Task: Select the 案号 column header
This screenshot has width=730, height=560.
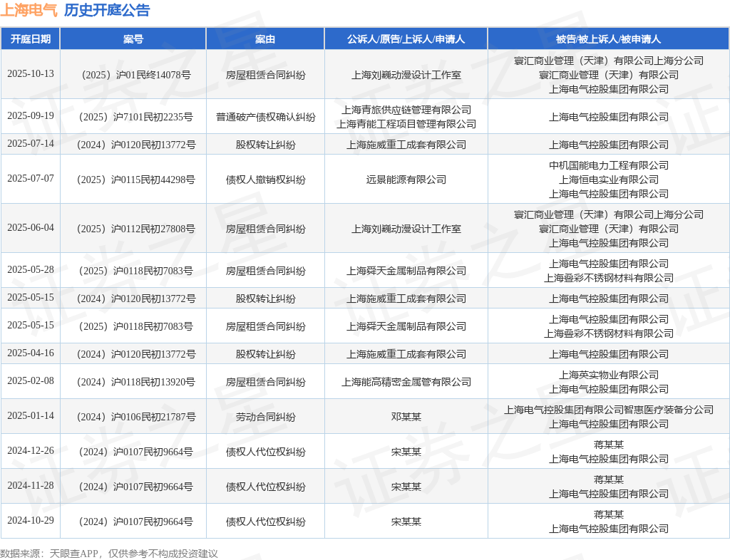Action: click(133, 39)
